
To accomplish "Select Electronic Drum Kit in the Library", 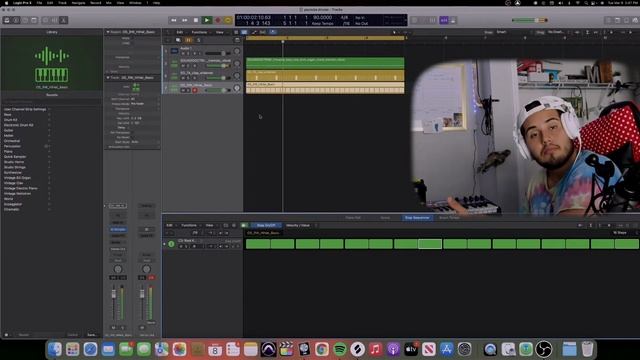I will [19, 125].
